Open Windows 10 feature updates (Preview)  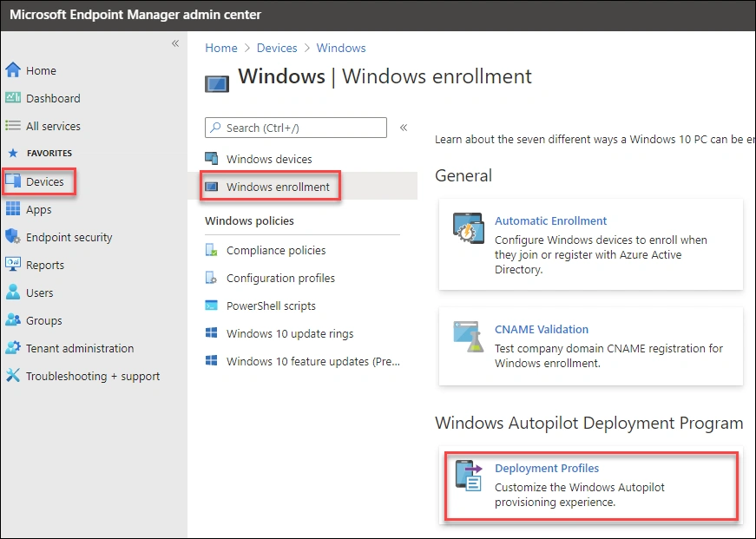(313, 362)
